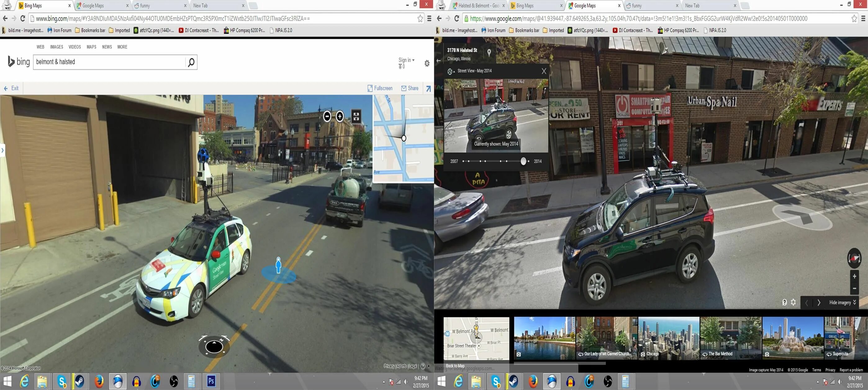Screen dimensions: 868x390
Task: Click Google Street View compass
Action: pyautogui.click(x=854, y=258)
